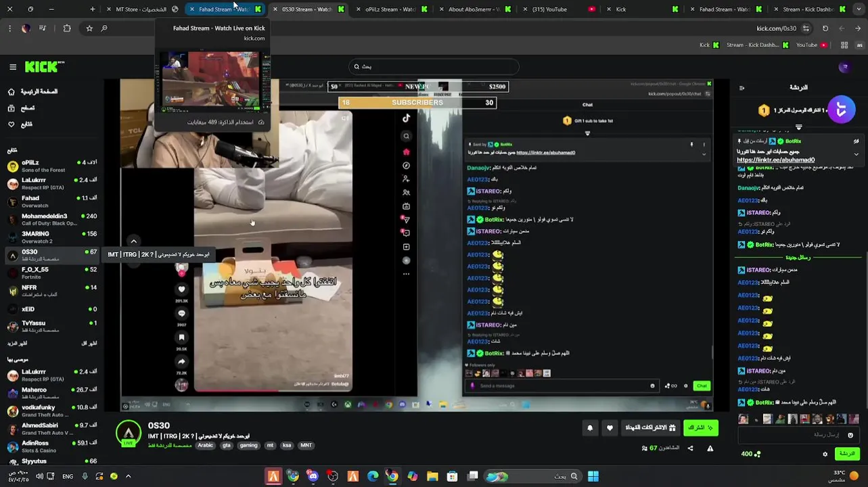The image size is (868, 487).
Task: Expand the pinned message chevron in chat
Action: (x=856, y=154)
